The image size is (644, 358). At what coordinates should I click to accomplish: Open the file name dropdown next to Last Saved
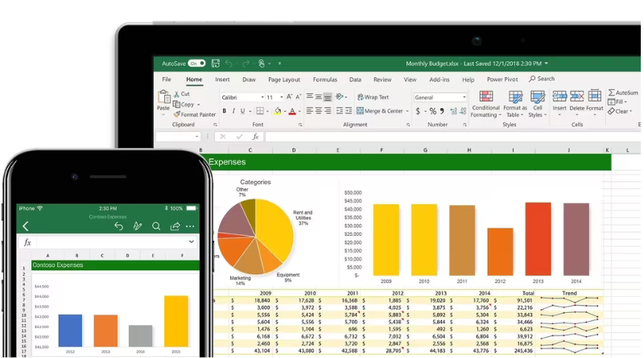[547, 64]
